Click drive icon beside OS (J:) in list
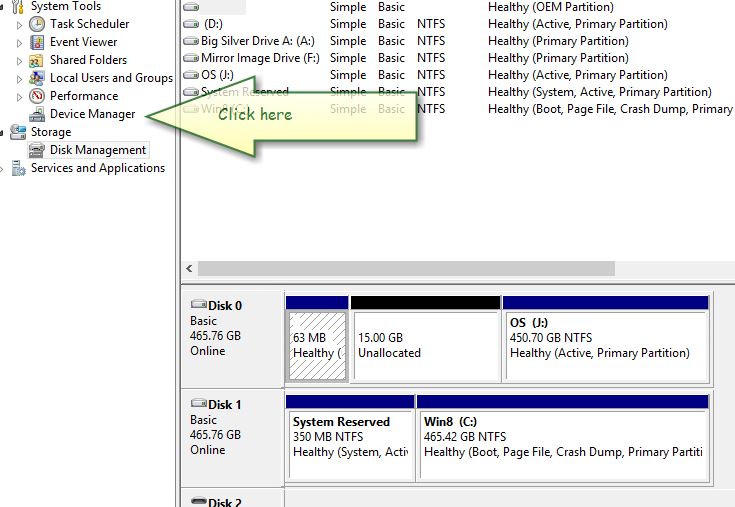This screenshot has width=735, height=507. 191,75
